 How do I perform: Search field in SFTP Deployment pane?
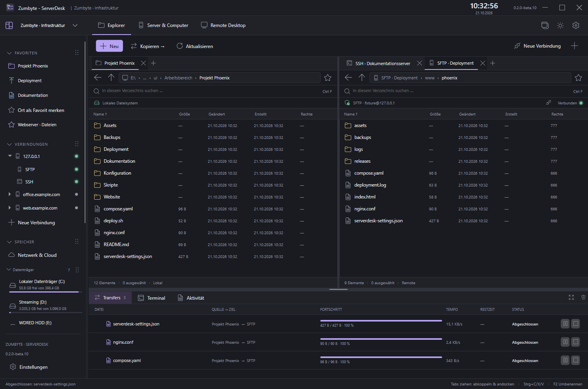point(463,91)
